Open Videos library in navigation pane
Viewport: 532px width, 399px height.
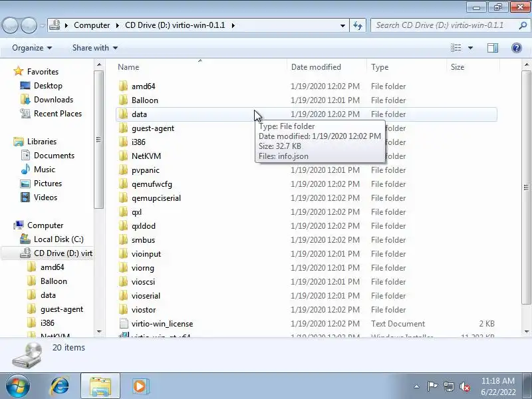pos(39,197)
